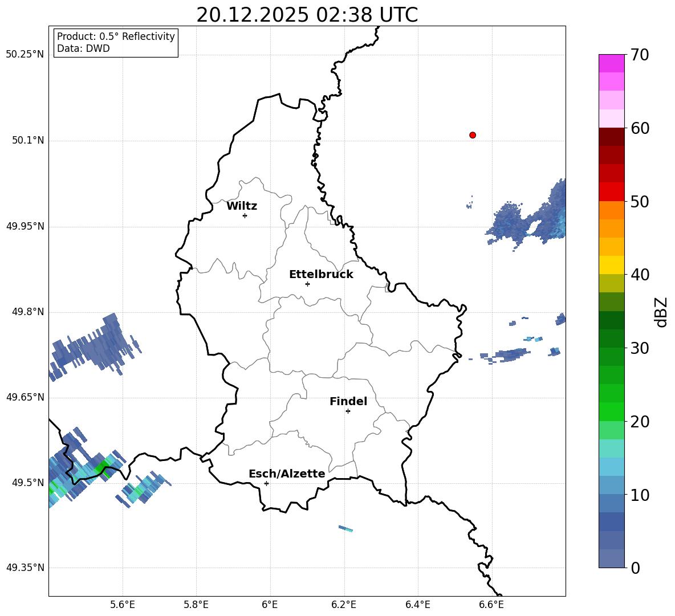
Task: Click the colorbar 20 tick label
Action: click(x=640, y=422)
